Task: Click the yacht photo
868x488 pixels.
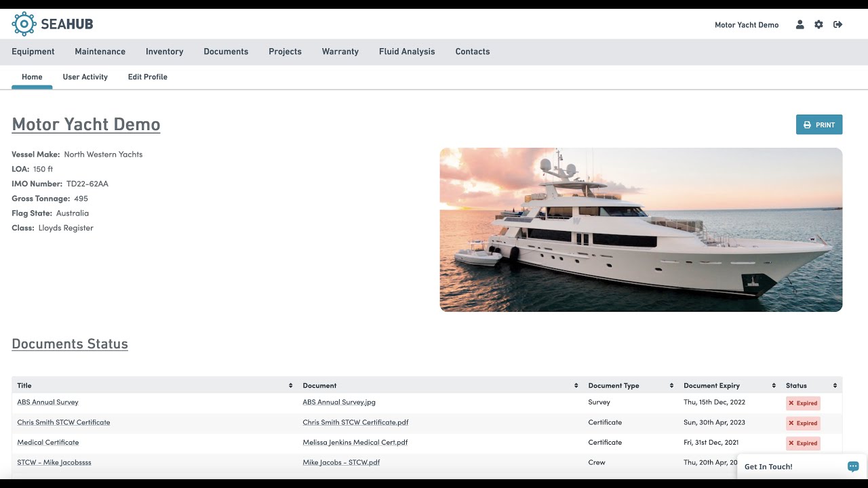Action: tap(641, 230)
